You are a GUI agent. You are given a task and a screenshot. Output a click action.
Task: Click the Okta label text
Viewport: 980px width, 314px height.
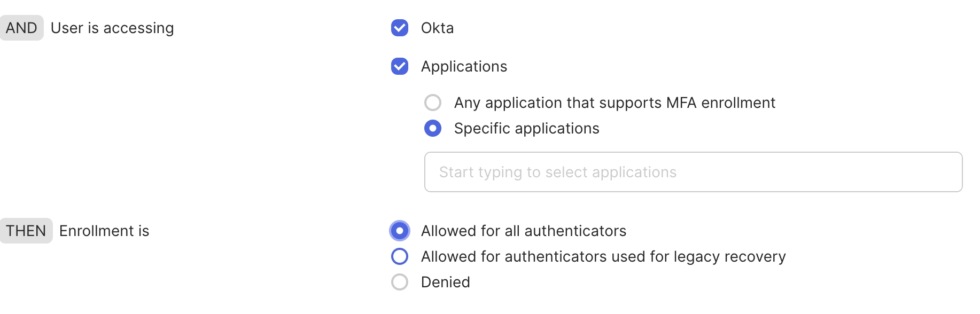437,28
